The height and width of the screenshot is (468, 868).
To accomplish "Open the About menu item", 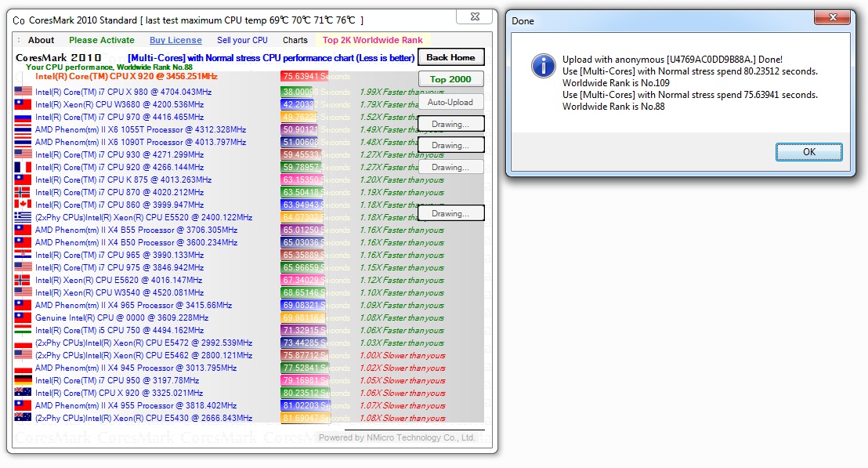I will [41, 40].
